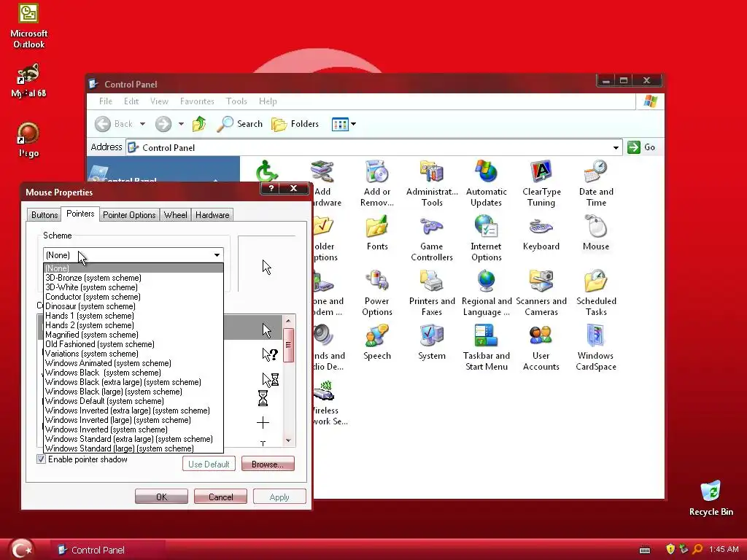Screen dimensions: 747x560
Task: Click scroll-up arrow in pointer list
Action: tap(288, 321)
